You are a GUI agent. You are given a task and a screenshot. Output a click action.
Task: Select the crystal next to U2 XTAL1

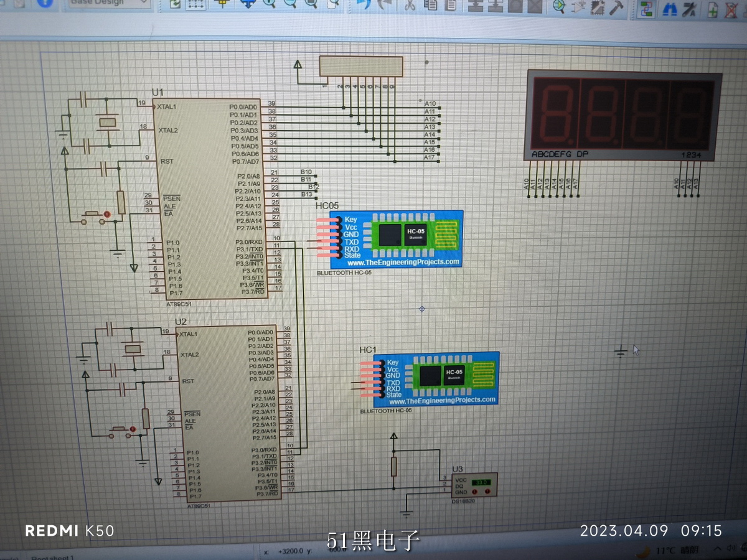pos(133,349)
